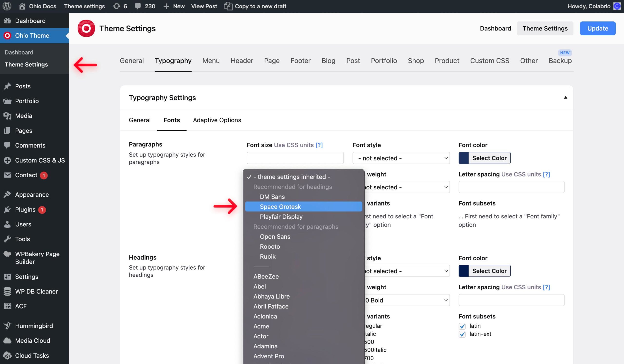The image size is (624, 364).
Task: Open Pages icon in sidebar
Action: pyautogui.click(x=7, y=131)
